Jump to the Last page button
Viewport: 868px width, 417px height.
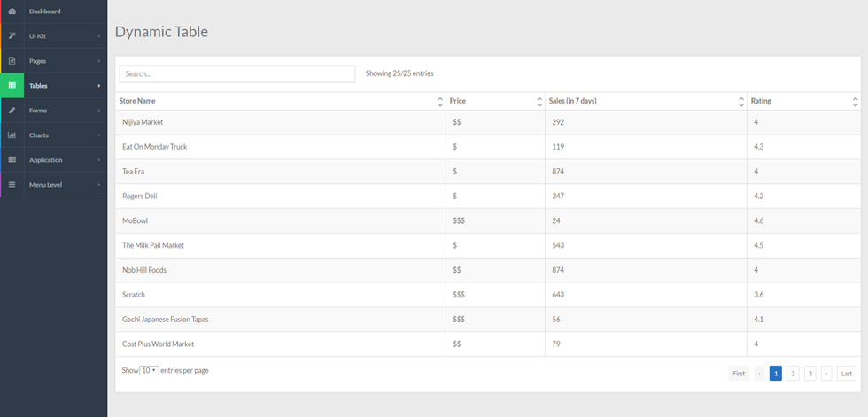click(x=847, y=374)
